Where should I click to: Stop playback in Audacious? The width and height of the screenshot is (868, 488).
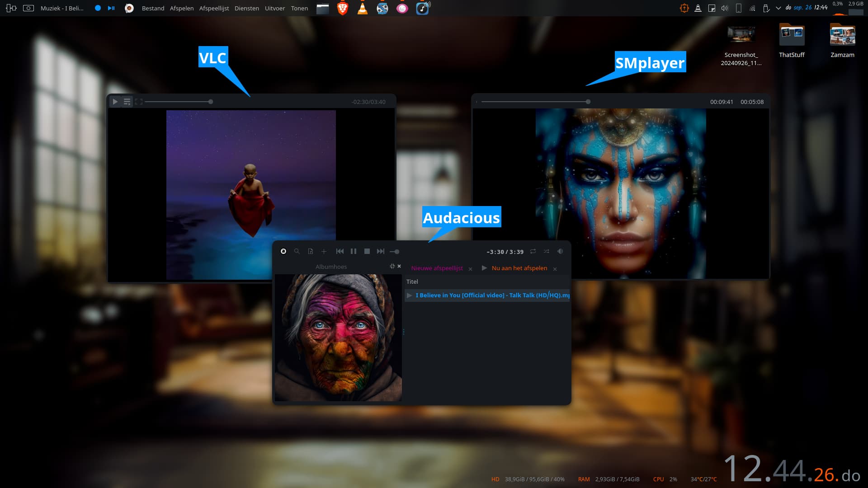click(367, 251)
